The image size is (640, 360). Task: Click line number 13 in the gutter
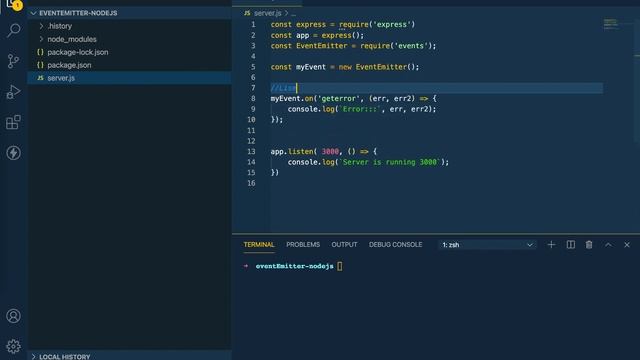(251, 151)
